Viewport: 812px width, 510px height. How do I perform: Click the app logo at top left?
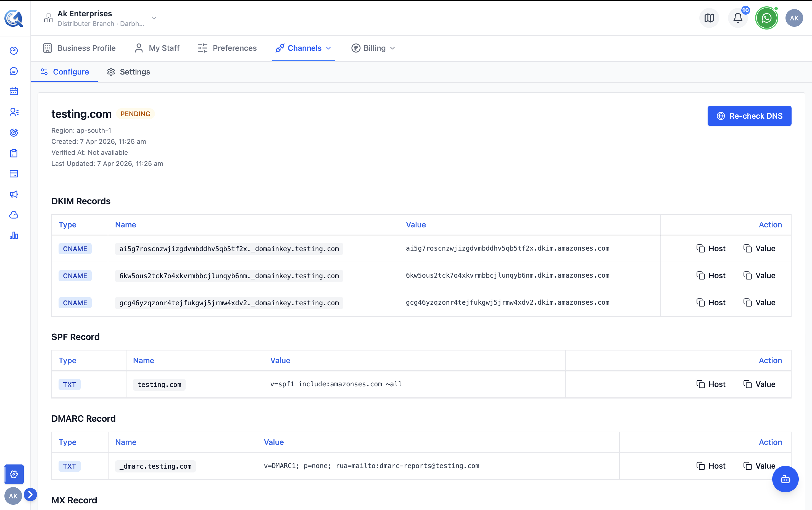click(14, 18)
